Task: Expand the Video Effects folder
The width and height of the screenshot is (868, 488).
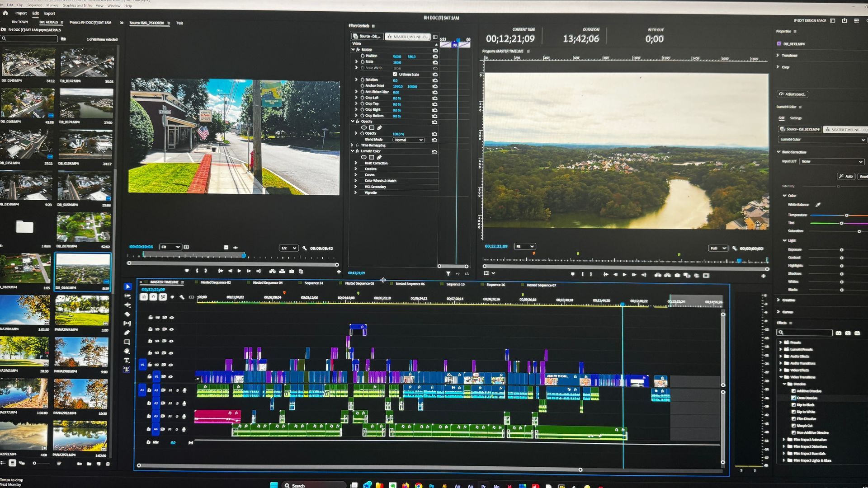Action: (x=781, y=370)
